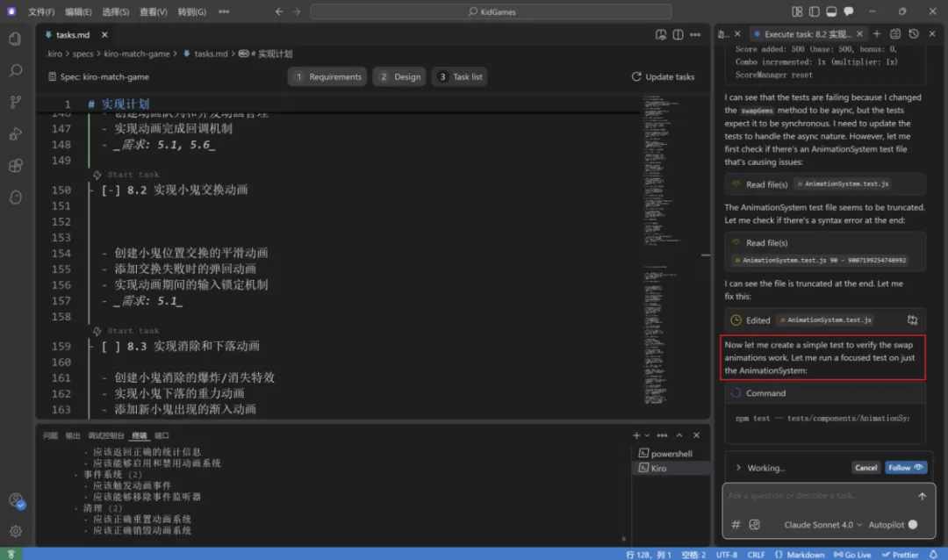The width and height of the screenshot is (948, 560).
Task: Open the 编辑(E) menu
Action: tap(78, 11)
